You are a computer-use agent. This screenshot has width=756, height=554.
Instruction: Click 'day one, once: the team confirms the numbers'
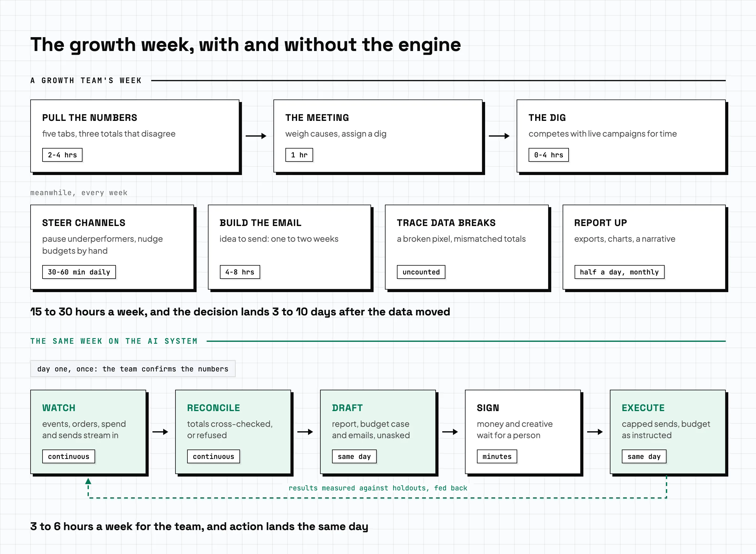133,369
